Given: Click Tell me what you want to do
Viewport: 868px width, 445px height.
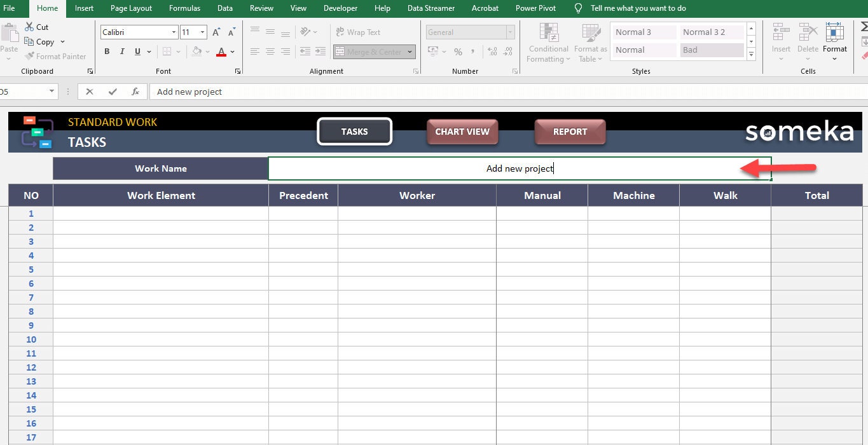Looking at the screenshot, I should pos(638,8).
